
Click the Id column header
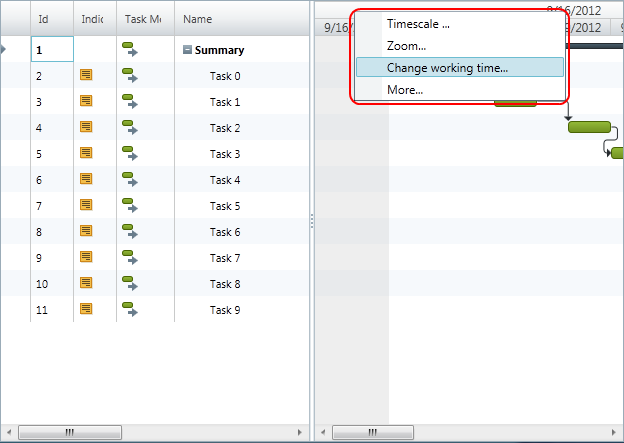coord(43,19)
